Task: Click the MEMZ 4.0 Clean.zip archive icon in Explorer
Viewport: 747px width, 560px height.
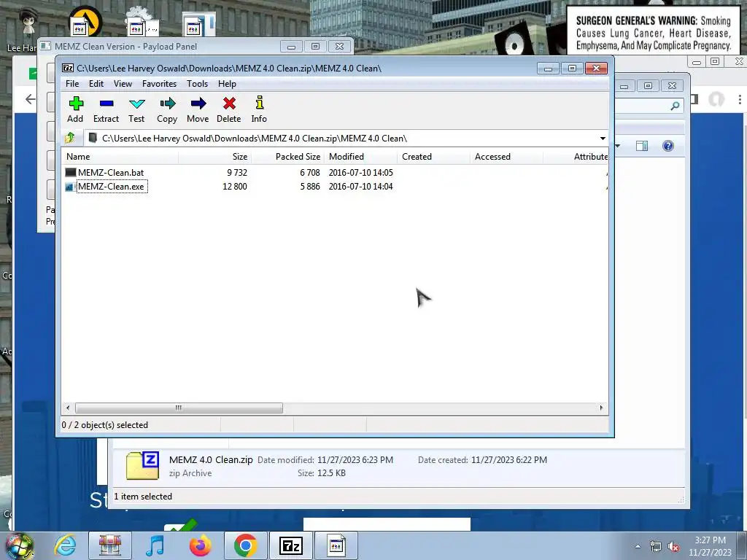Action: coord(142,466)
